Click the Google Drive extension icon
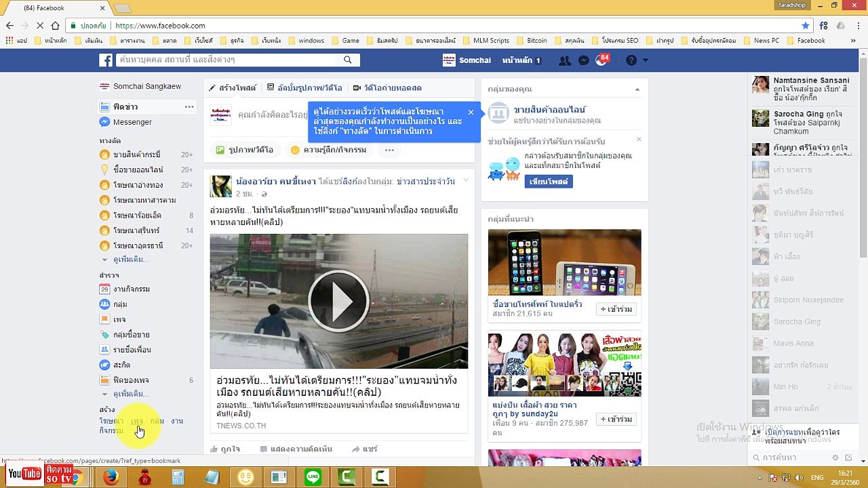 point(841,26)
